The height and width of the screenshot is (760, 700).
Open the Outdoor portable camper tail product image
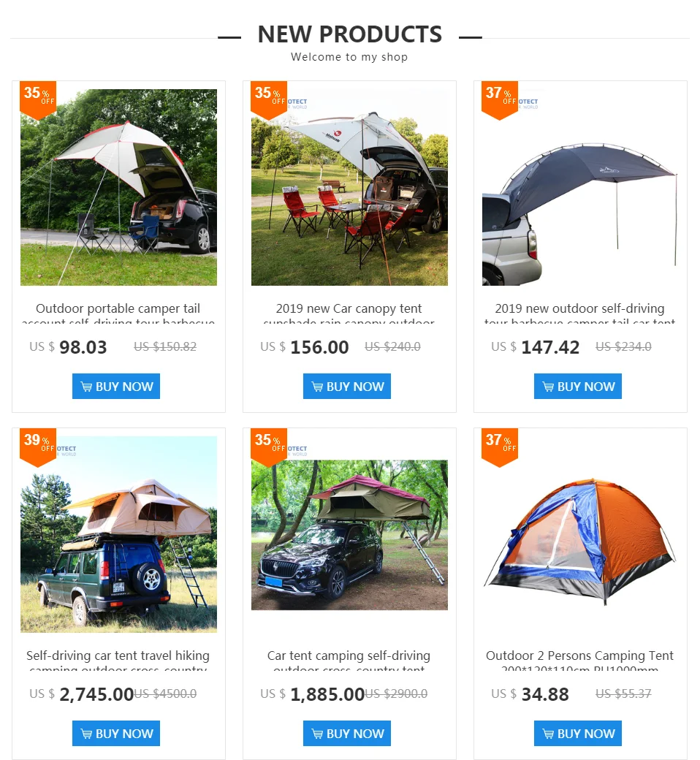click(118, 187)
